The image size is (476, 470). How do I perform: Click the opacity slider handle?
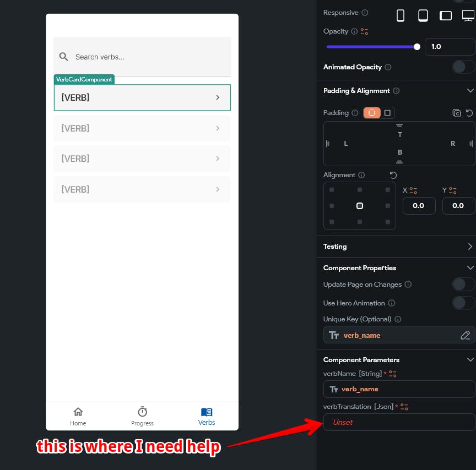417,47
